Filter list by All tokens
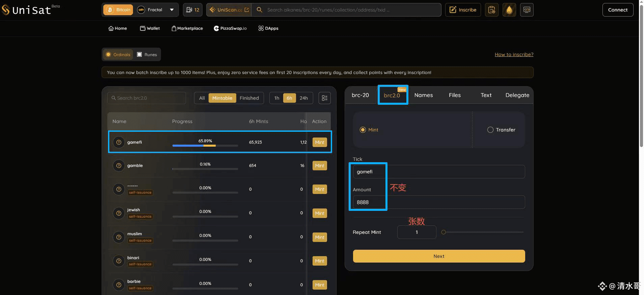 pyautogui.click(x=202, y=98)
